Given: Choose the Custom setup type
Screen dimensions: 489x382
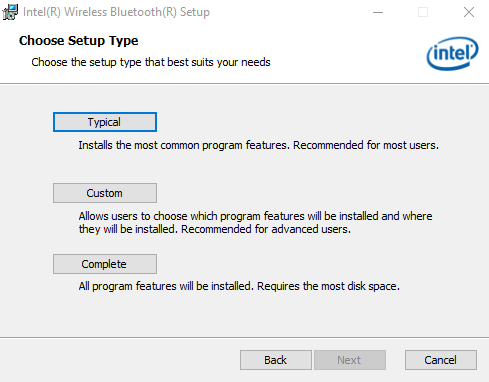Looking at the screenshot, I should point(105,193).
